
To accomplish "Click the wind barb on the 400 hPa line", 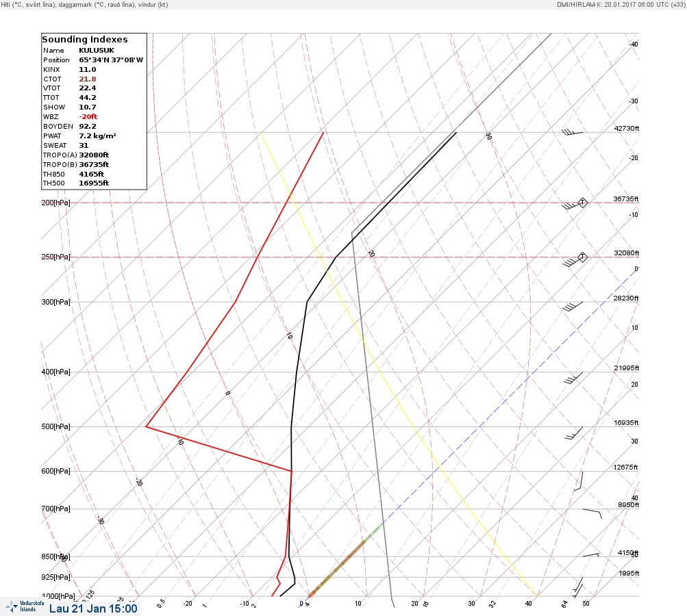I will 573,378.
